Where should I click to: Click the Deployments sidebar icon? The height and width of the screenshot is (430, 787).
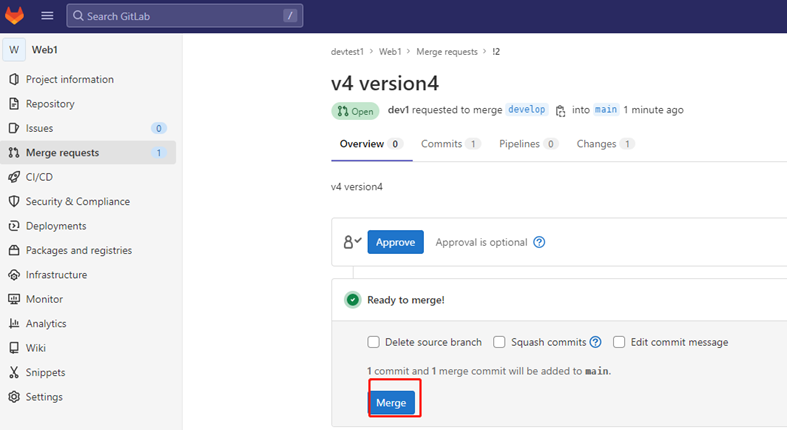(x=14, y=226)
